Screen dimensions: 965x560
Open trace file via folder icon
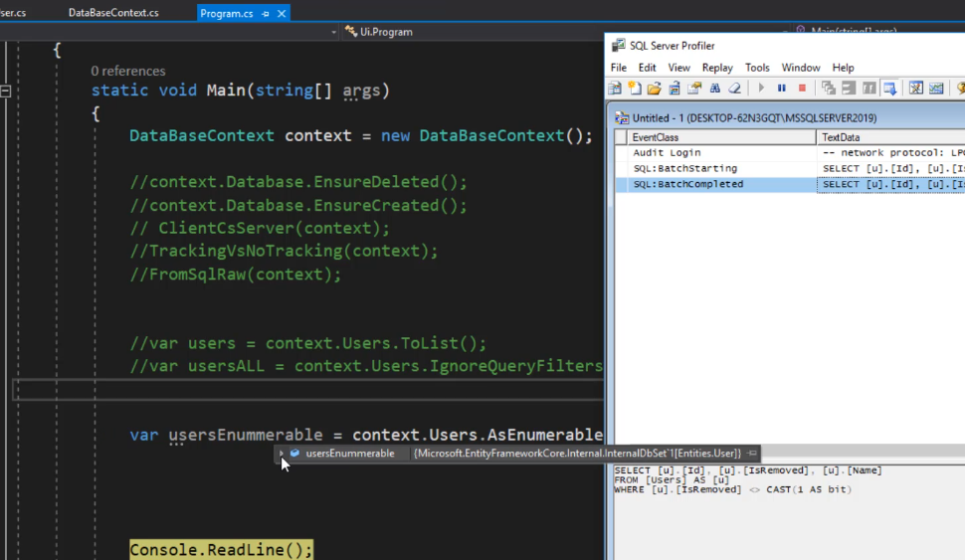[x=655, y=88]
